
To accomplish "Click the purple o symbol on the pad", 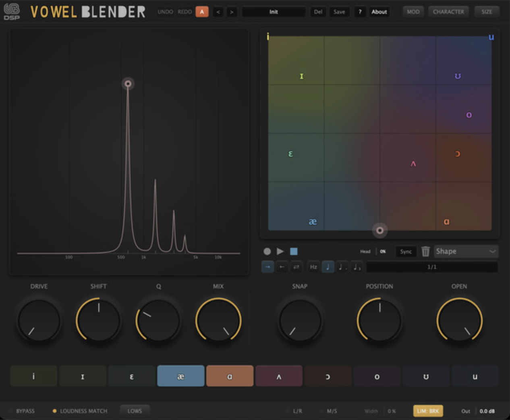I will 469,115.
